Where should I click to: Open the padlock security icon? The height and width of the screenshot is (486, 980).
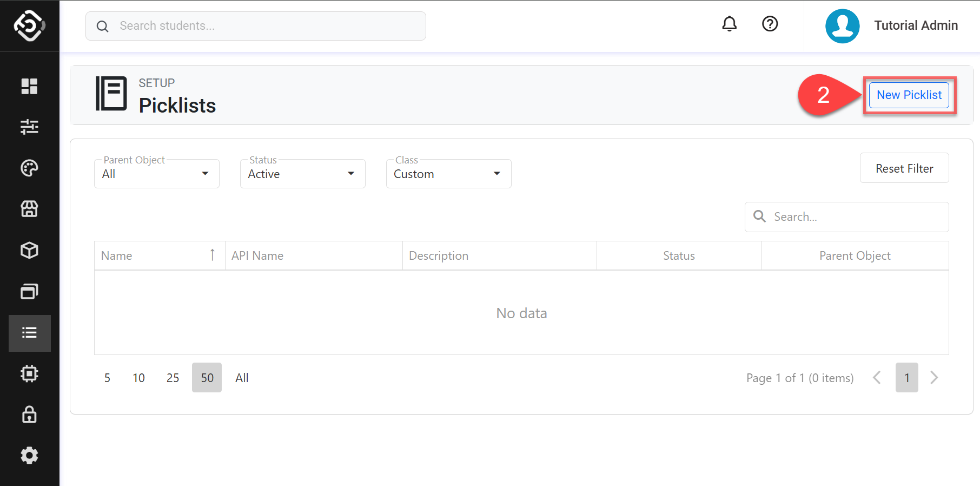click(x=29, y=415)
